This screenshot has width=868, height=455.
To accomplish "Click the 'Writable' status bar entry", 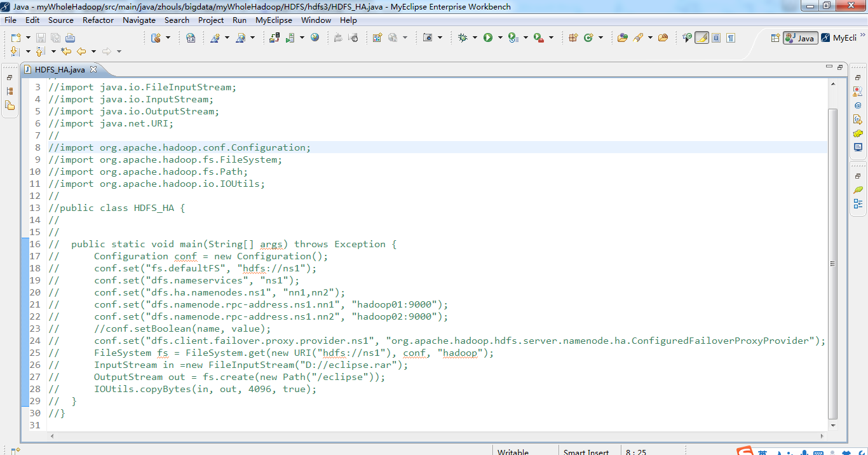I will [513, 452].
